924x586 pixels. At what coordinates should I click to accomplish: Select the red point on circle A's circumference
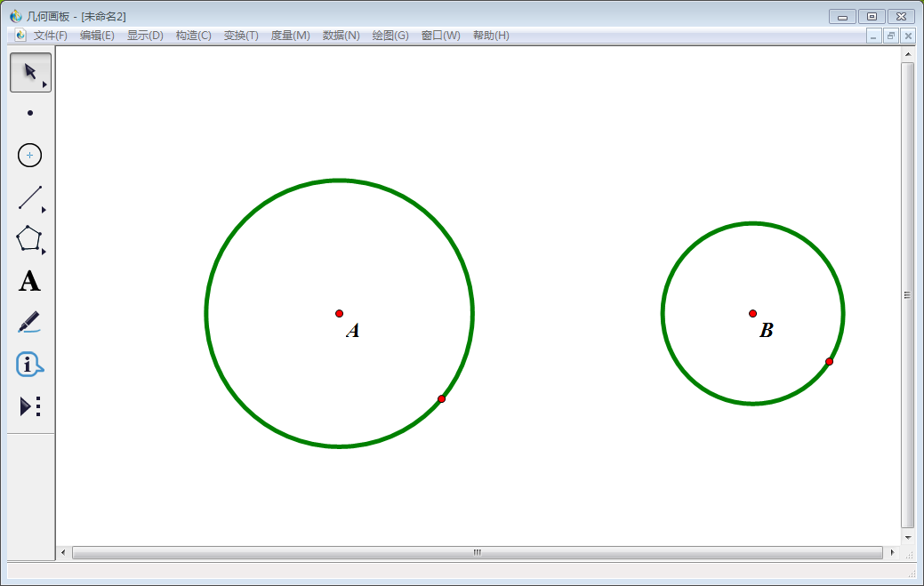pos(441,398)
